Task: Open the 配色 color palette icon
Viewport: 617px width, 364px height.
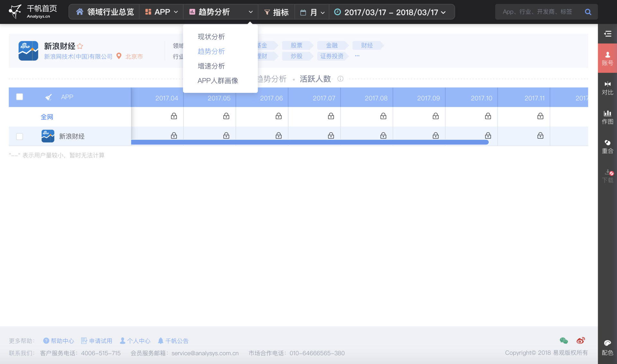Action: 607,347
